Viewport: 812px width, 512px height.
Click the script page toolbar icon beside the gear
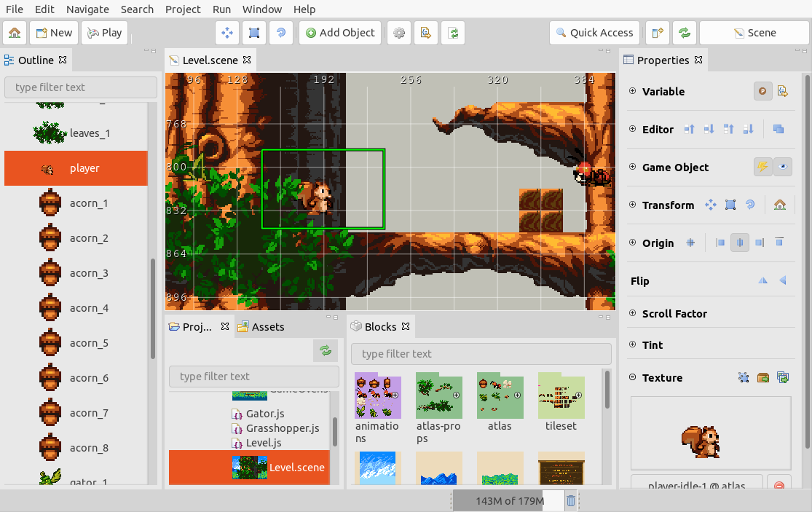click(426, 33)
